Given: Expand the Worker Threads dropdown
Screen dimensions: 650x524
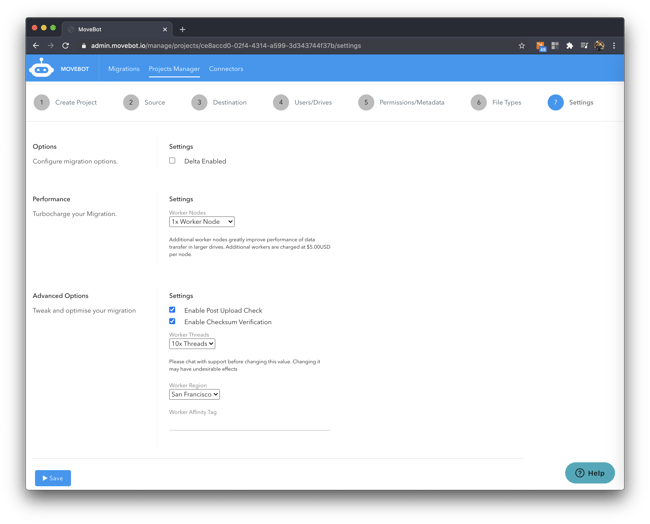Looking at the screenshot, I should [192, 344].
